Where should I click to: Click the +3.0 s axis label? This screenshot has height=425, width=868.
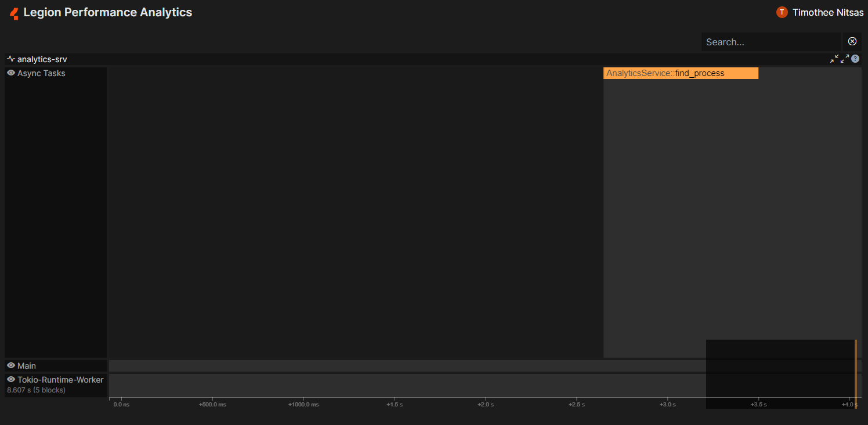(667, 405)
